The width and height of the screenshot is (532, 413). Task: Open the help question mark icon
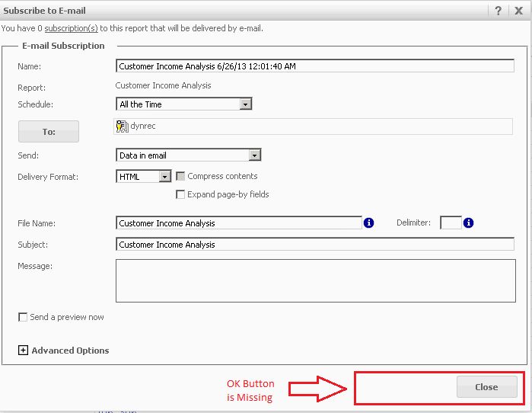point(498,11)
